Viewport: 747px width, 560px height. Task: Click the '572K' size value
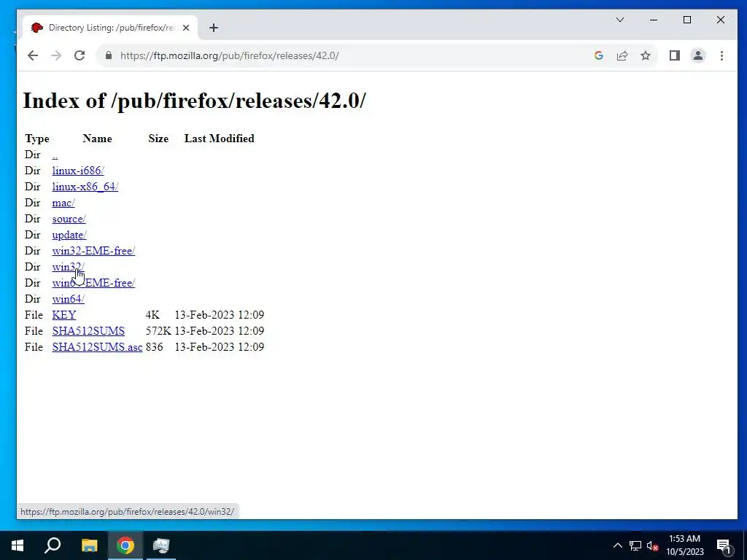click(158, 331)
